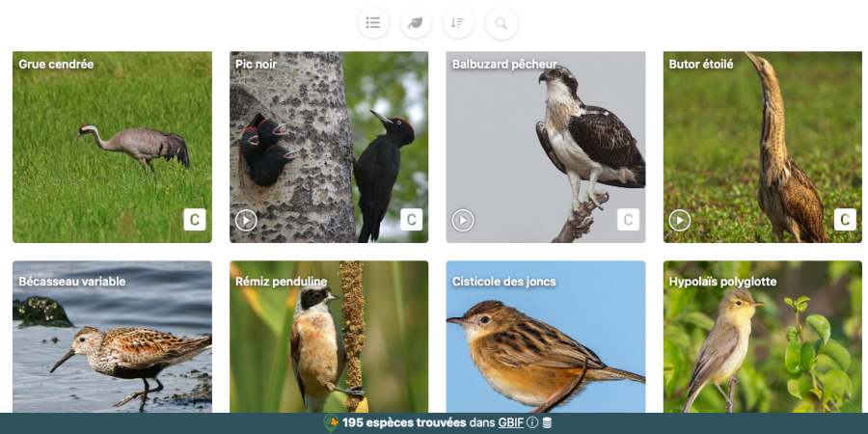Viewport: 868px width, 434px height.
Task: Click the C badge on Butor étoilé
Action: [845, 220]
